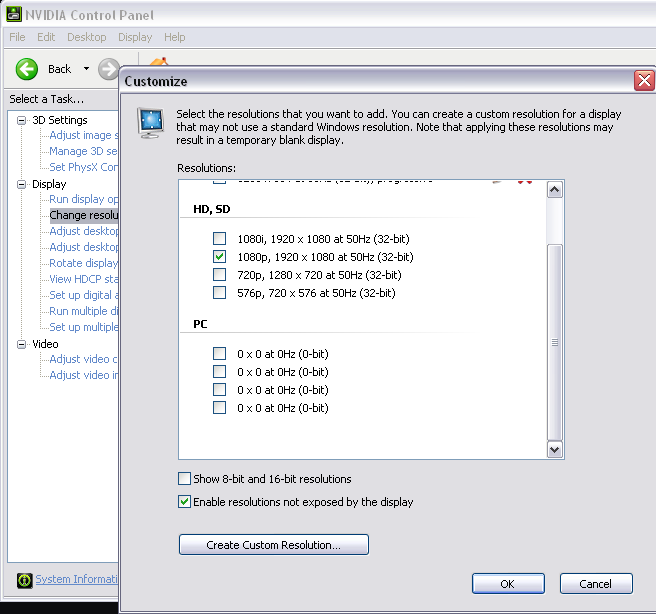The width and height of the screenshot is (656, 614).
Task: Enable Show 8-bit and 16-bit resolutions
Action: [184, 478]
